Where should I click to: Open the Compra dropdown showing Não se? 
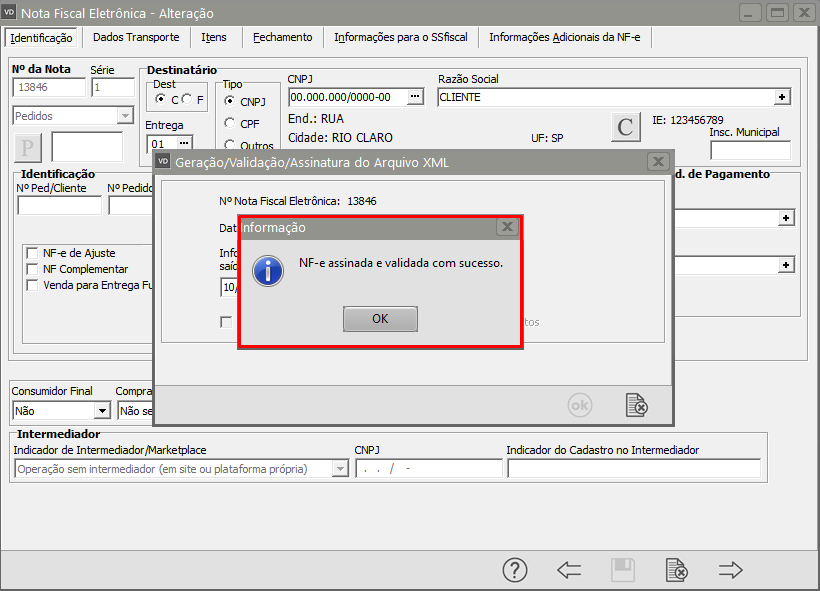[x=135, y=411]
